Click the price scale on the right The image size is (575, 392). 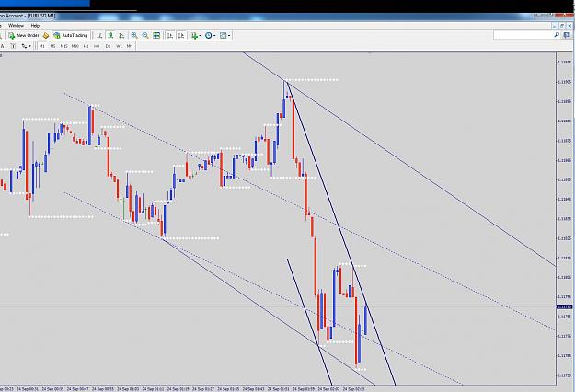(x=565, y=218)
